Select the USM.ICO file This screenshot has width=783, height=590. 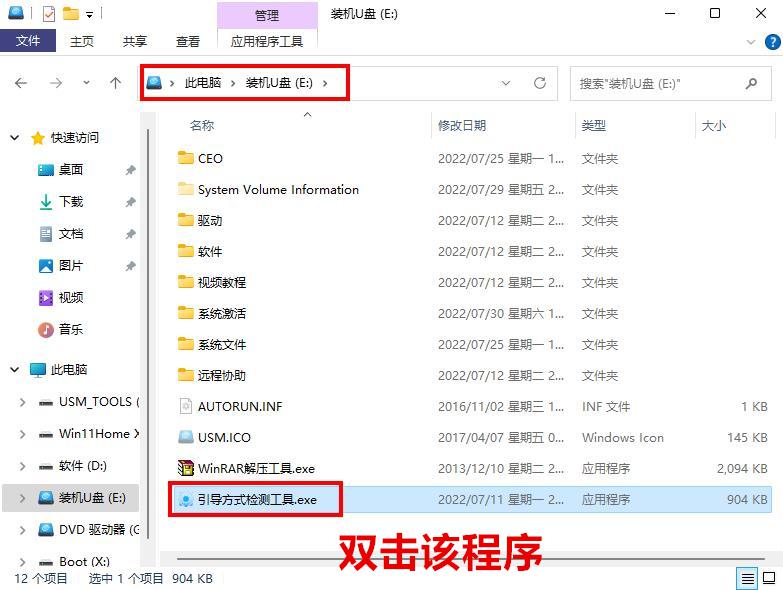point(224,437)
